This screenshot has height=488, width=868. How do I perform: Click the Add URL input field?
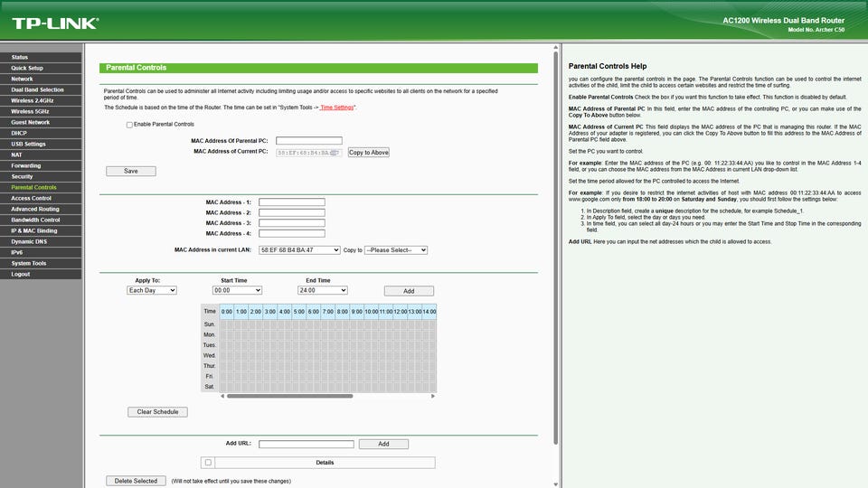coord(306,444)
